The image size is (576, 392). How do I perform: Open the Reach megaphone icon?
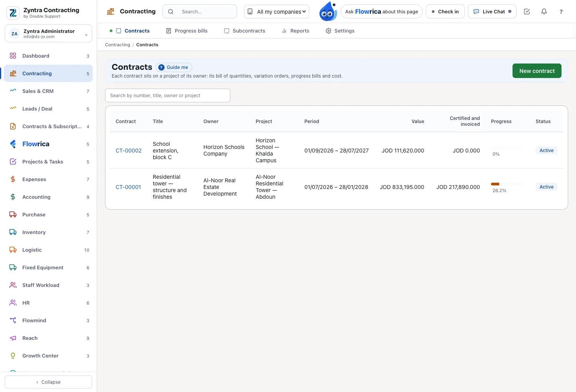coord(13,338)
